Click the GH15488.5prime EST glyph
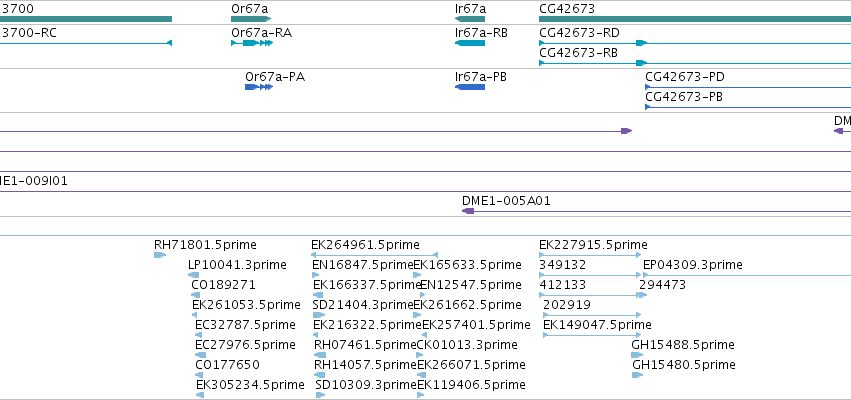Viewport: 851px width, 400px height. (x=637, y=355)
